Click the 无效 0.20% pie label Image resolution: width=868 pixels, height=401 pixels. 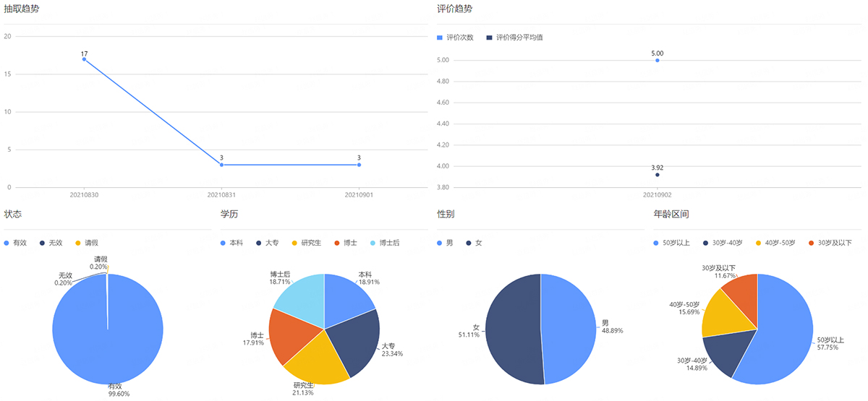65,279
